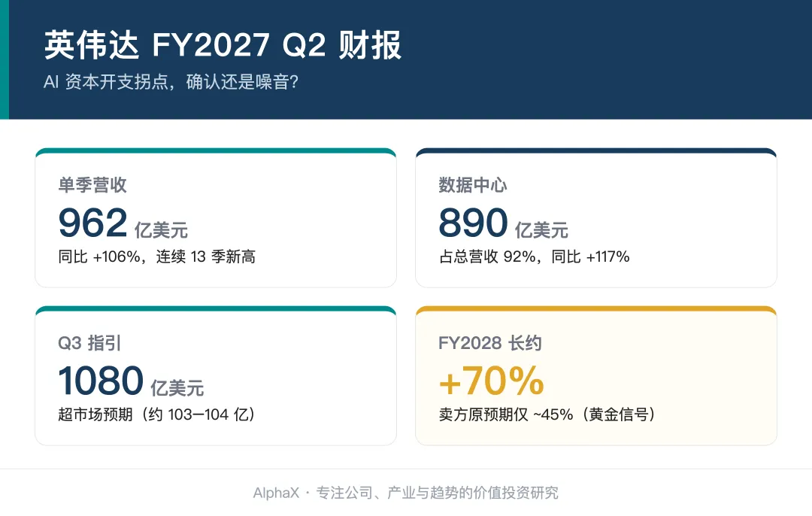Viewport: 812px width, 516px height.
Task: Click 亿美元 unit beside 962
Action: (x=162, y=230)
